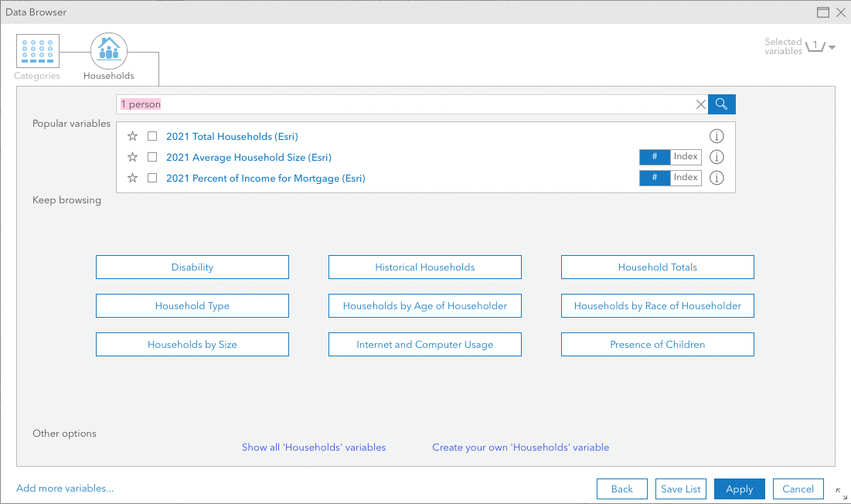The image size is (851, 504).
Task: Click Add more variables link
Action: (x=65, y=489)
